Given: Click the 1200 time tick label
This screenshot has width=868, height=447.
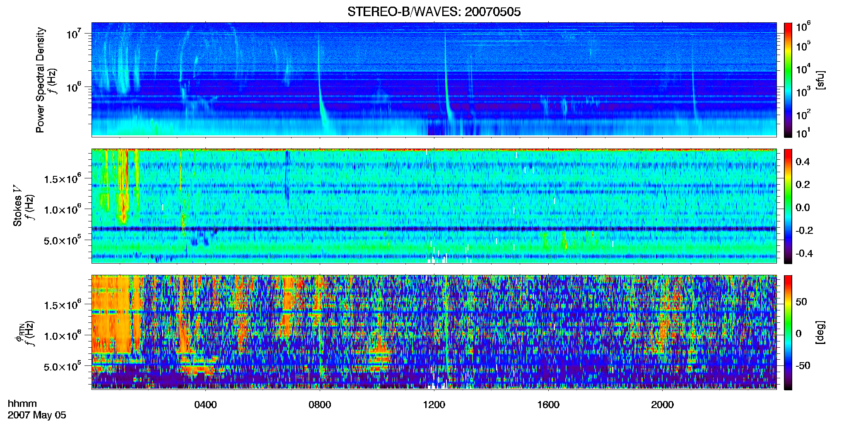Looking at the screenshot, I should coord(434,404).
